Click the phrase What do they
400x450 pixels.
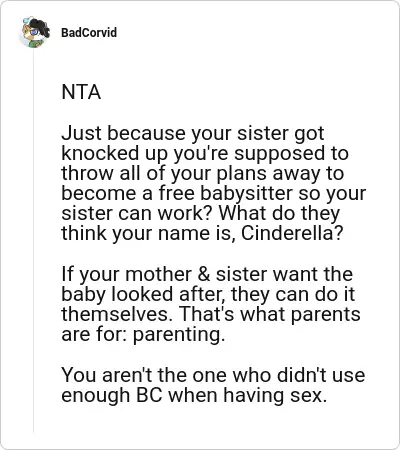(x=279, y=213)
